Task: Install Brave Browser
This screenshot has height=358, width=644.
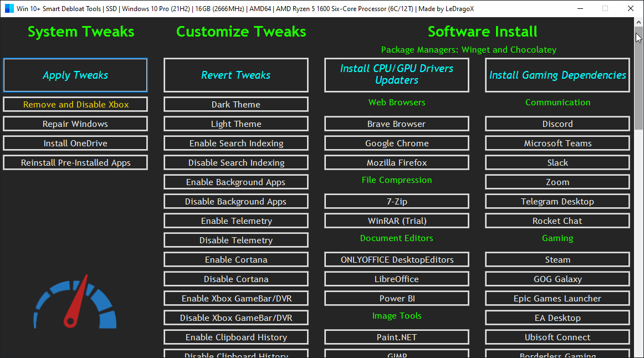Action: coord(397,124)
